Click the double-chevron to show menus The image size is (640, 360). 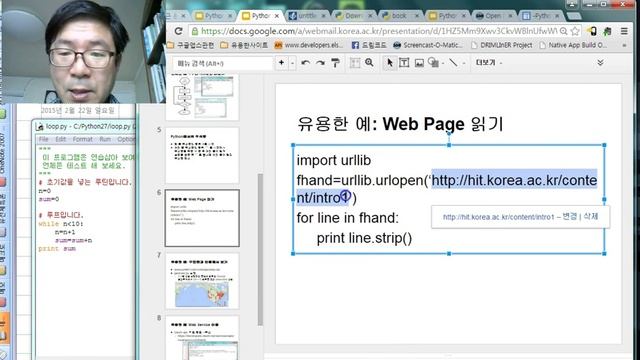[600, 62]
